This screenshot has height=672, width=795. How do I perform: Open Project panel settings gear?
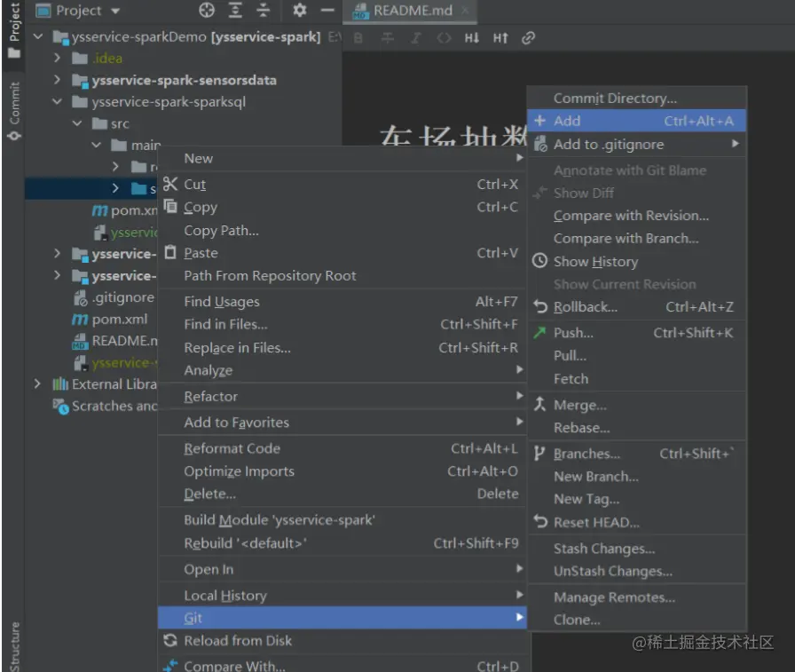pos(300,10)
